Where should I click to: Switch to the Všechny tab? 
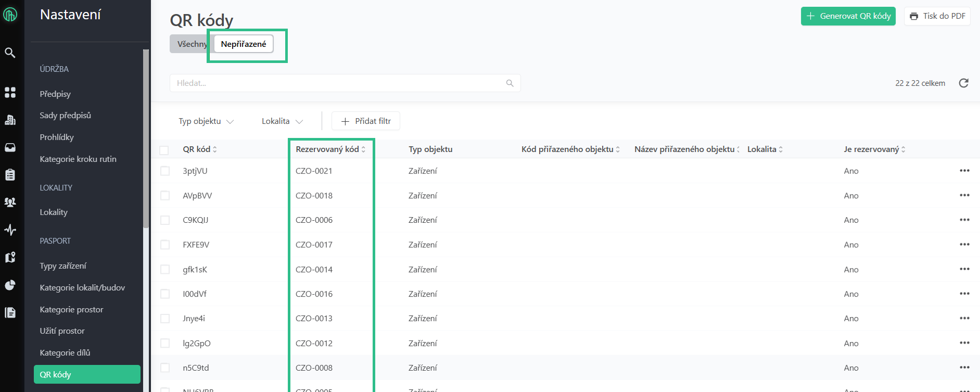pos(190,44)
